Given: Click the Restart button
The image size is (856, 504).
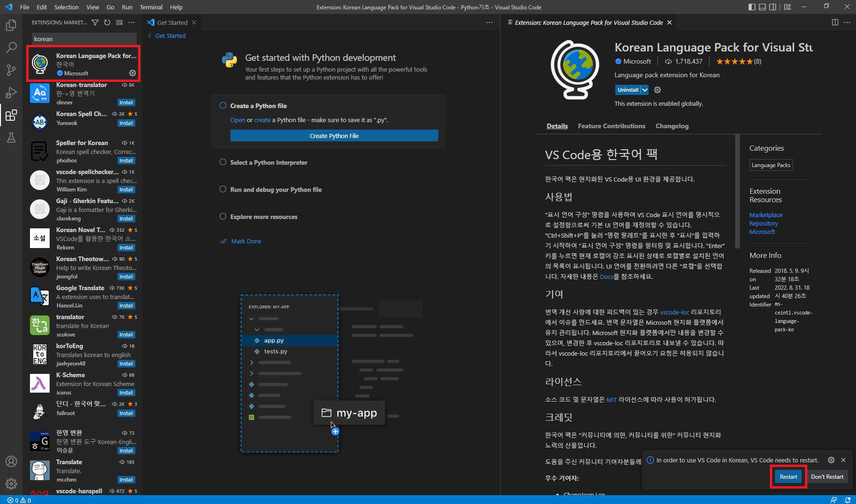Looking at the screenshot, I should [x=788, y=476].
